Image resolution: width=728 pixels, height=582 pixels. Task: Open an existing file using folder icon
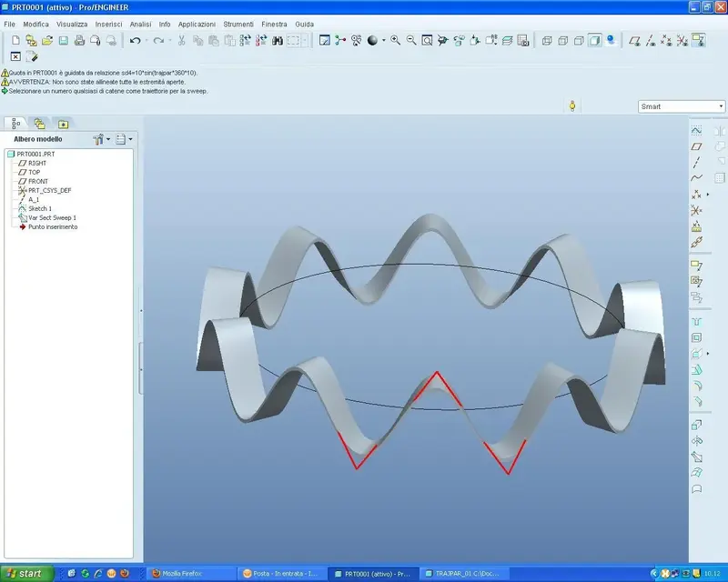click(47, 40)
